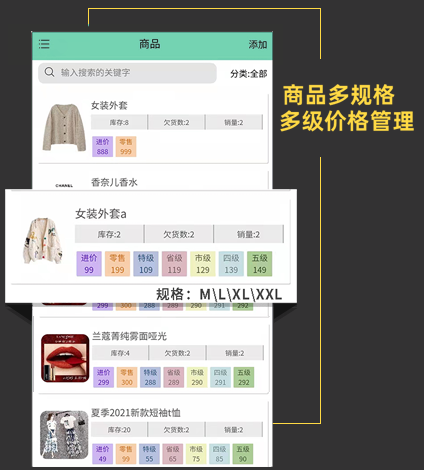The width and height of the screenshot is (424, 470).
Task: Click 销量:2 cell of 短袖t恤
Action: [234, 430]
